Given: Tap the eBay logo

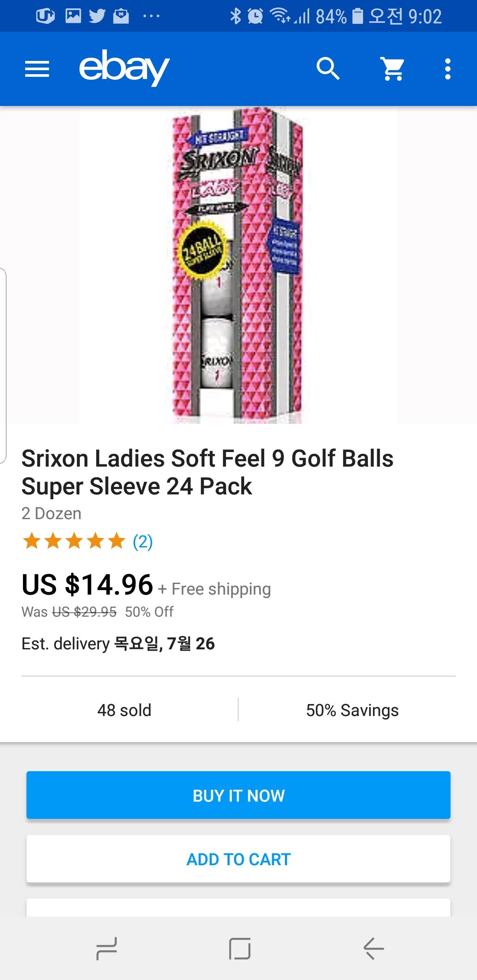Looking at the screenshot, I should pos(124,68).
